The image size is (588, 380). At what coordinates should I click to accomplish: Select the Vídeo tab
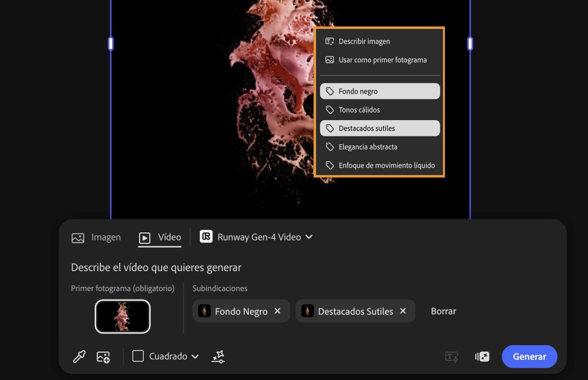pyautogui.click(x=160, y=237)
